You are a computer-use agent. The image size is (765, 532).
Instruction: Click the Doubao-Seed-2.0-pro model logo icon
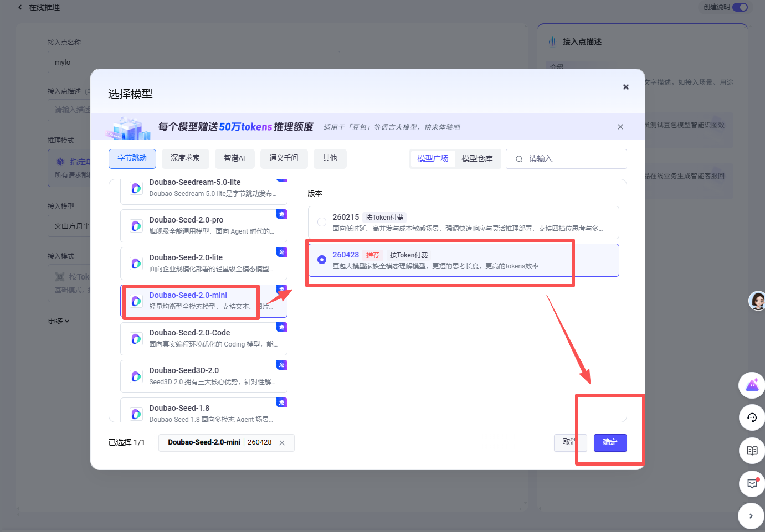click(136, 226)
